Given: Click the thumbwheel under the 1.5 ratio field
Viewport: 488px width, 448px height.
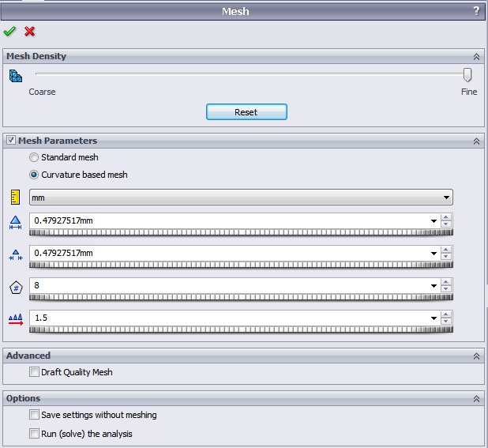Looking at the screenshot, I should pyautogui.click(x=241, y=329).
